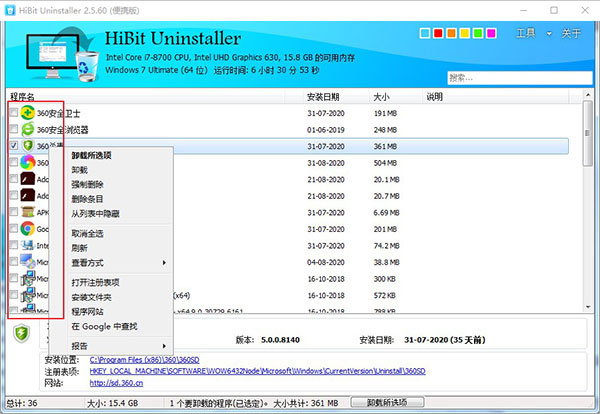This screenshot has width=600, height=414.
Task: Click the large shield icon in the details panel
Action: [x=21, y=333]
